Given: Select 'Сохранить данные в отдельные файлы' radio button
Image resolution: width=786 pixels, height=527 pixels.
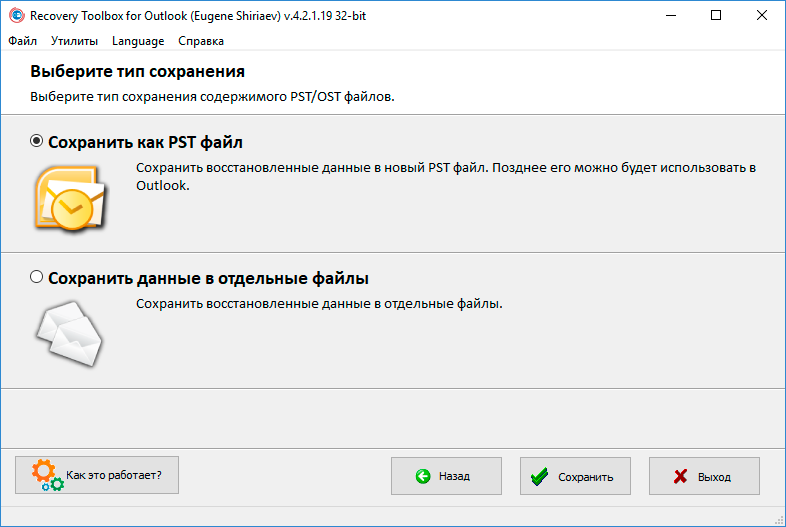Looking at the screenshot, I should point(36,276).
